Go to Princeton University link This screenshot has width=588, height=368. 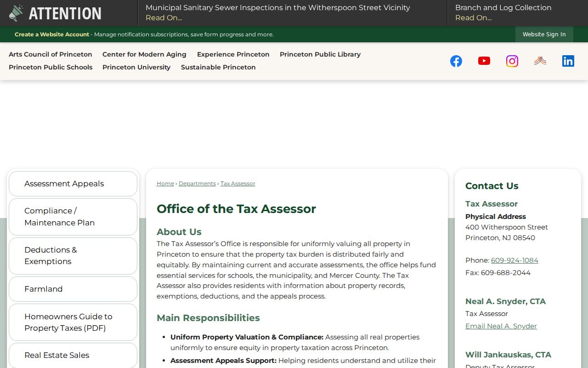[x=136, y=67]
